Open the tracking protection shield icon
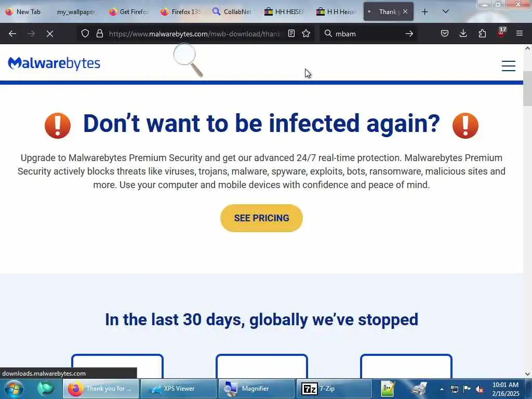Image resolution: width=532 pixels, height=399 pixels. click(85, 34)
